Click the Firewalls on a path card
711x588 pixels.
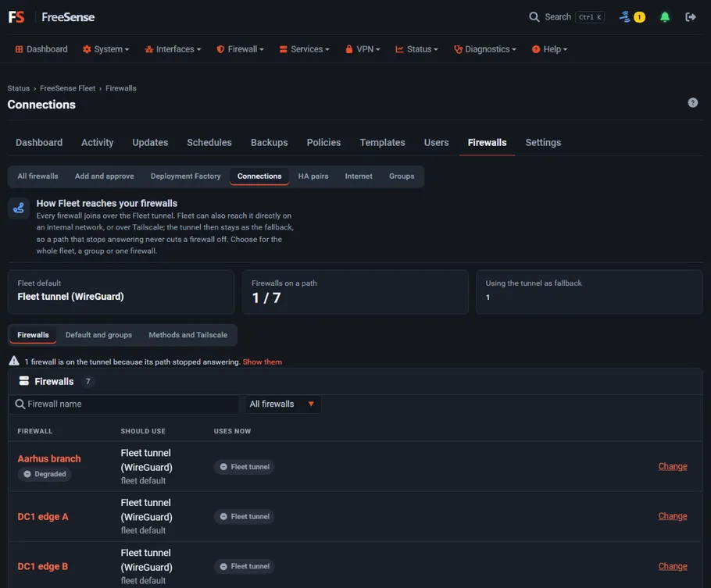355,292
